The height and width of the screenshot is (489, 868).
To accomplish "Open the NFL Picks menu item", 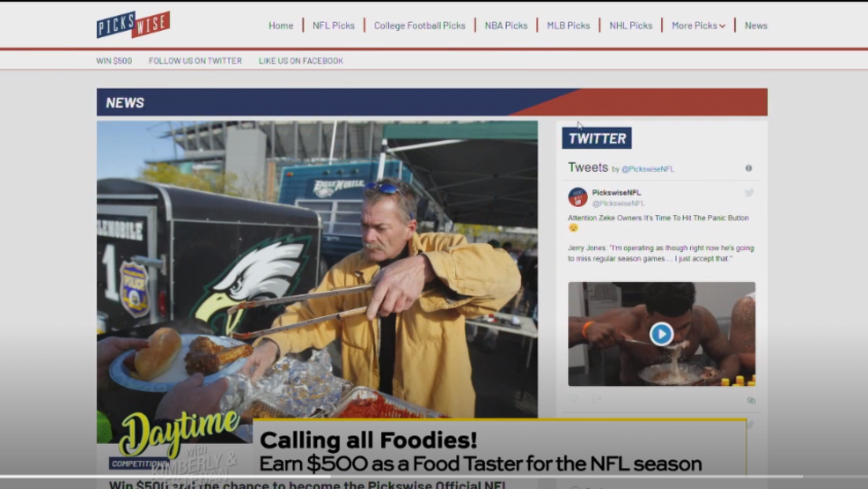I will coord(334,26).
